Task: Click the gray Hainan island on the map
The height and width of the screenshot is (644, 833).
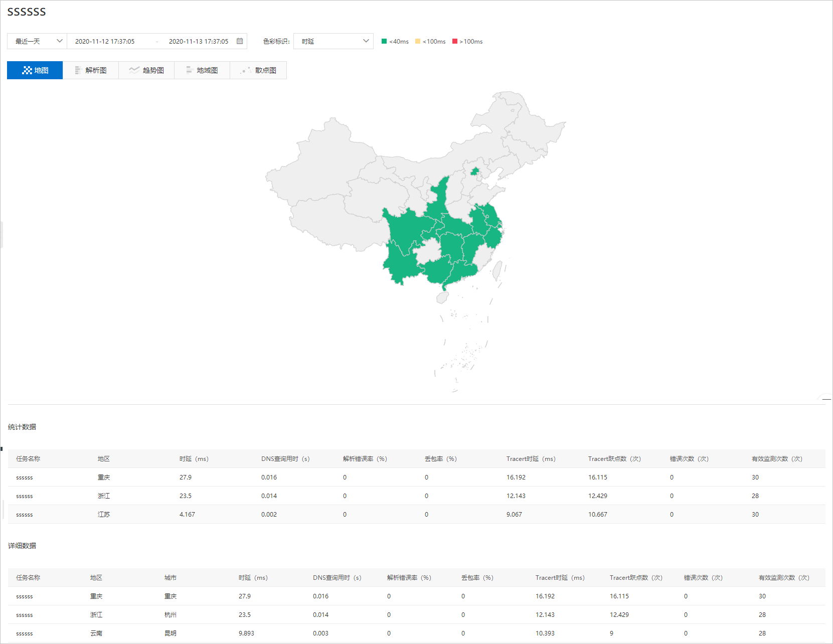Action: (x=442, y=298)
